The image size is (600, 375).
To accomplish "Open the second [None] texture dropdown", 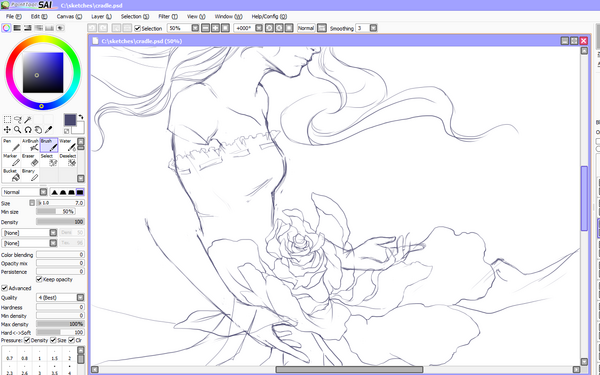I will pos(53,243).
